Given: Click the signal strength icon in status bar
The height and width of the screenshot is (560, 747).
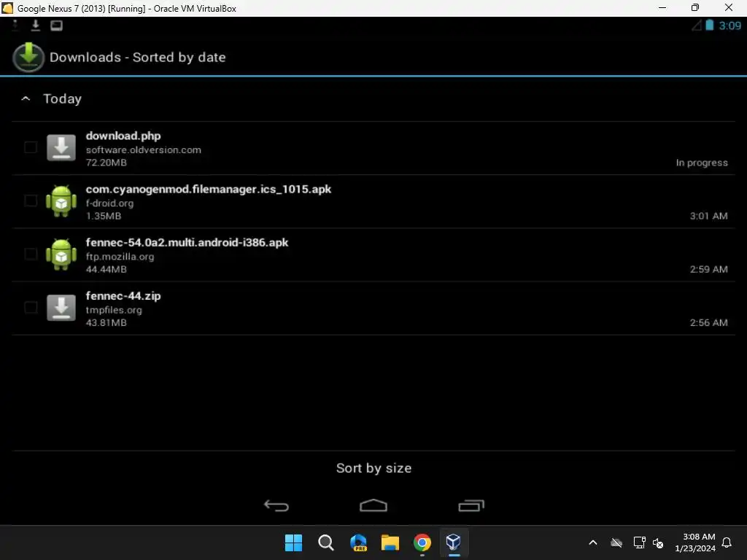Looking at the screenshot, I should [697, 26].
